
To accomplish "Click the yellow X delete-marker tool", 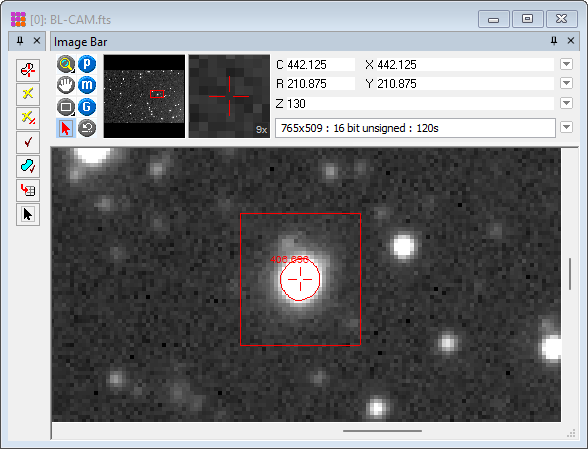I will tap(28, 118).
